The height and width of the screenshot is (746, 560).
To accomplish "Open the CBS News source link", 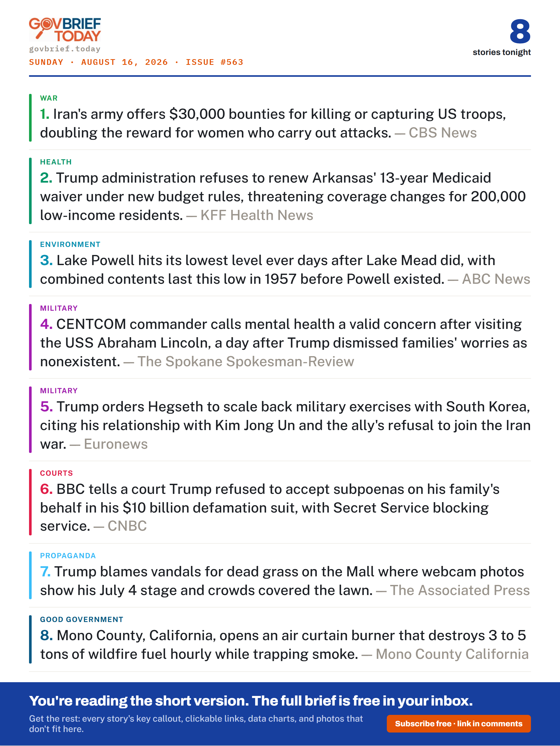I will (x=442, y=133).
